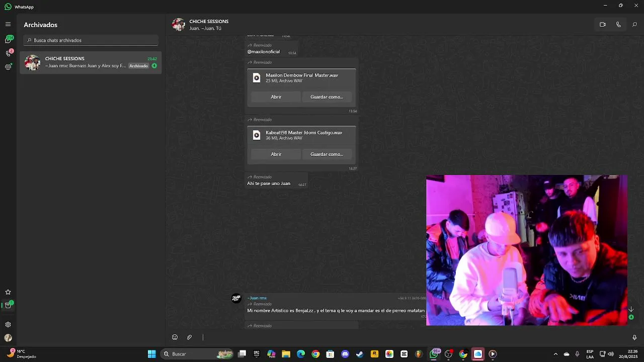Show hidden system tray icons chevron
644x362 pixels.
555,354
